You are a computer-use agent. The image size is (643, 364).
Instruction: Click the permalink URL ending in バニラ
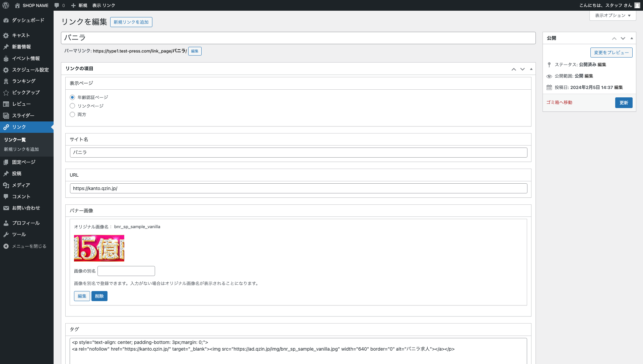[x=140, y=51]
